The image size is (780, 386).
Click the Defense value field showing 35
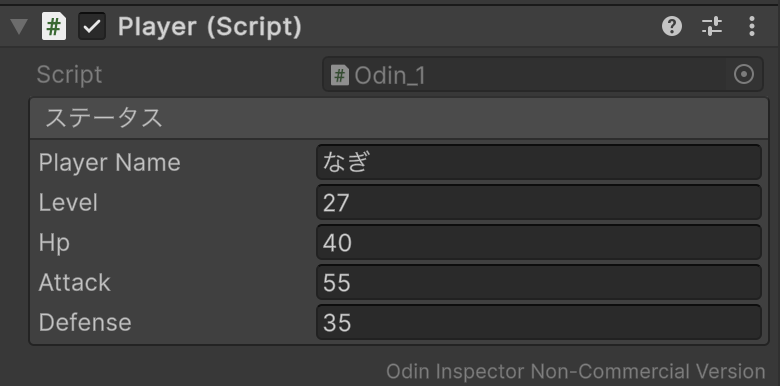539,322
